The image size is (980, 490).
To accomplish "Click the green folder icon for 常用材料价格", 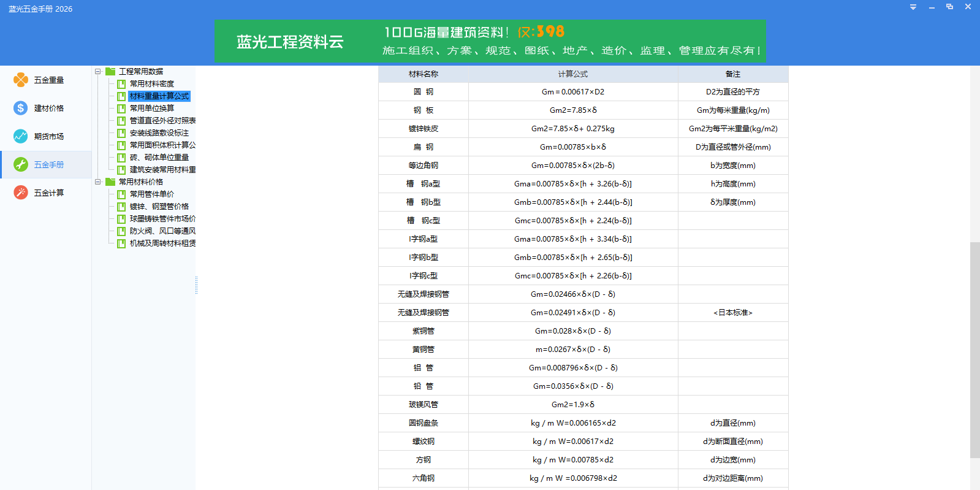I will (x=110, y=182).
